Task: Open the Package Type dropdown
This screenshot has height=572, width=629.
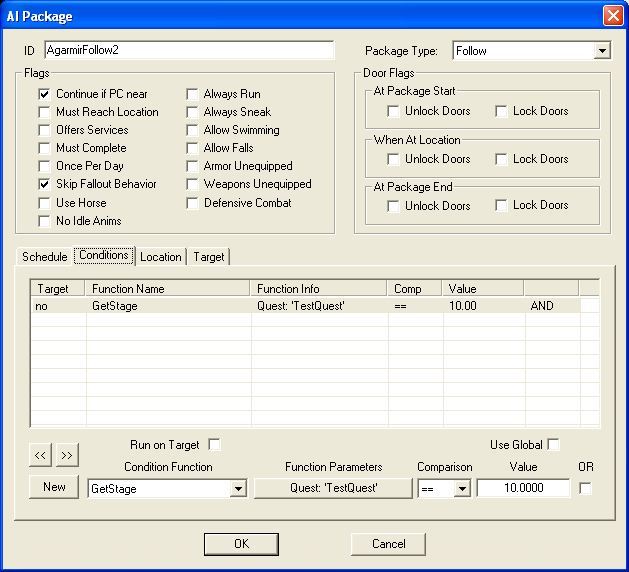Action: pyautogui.click(x=602, y=51)
